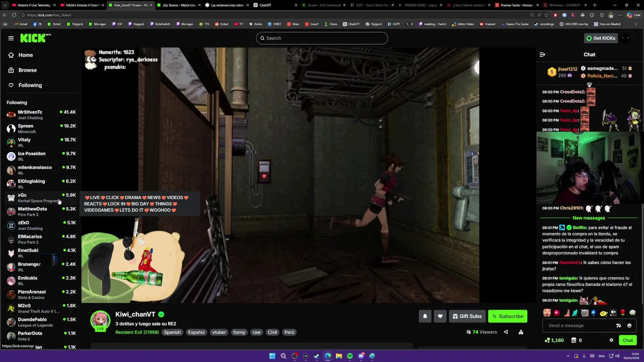Click BotRix username in chat
This screenshot has width=644, height=362.
pos(580,228)
